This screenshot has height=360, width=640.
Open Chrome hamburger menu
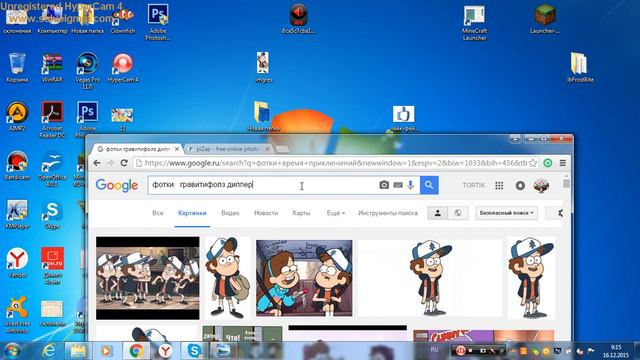(562, 163)
